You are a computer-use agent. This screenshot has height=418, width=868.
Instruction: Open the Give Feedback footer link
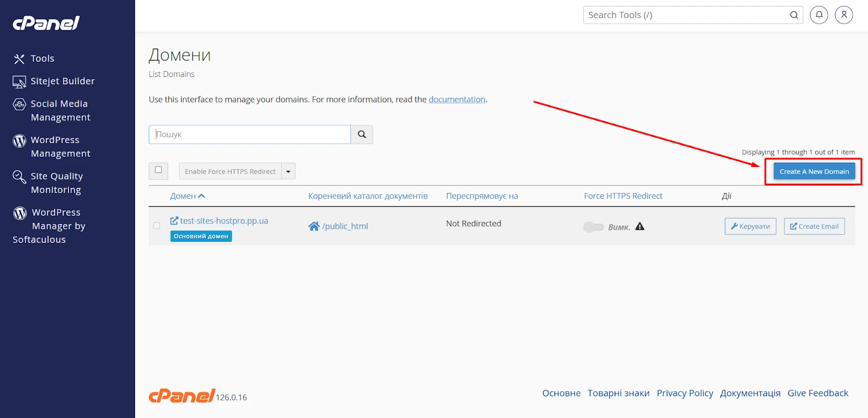[818, 393]
